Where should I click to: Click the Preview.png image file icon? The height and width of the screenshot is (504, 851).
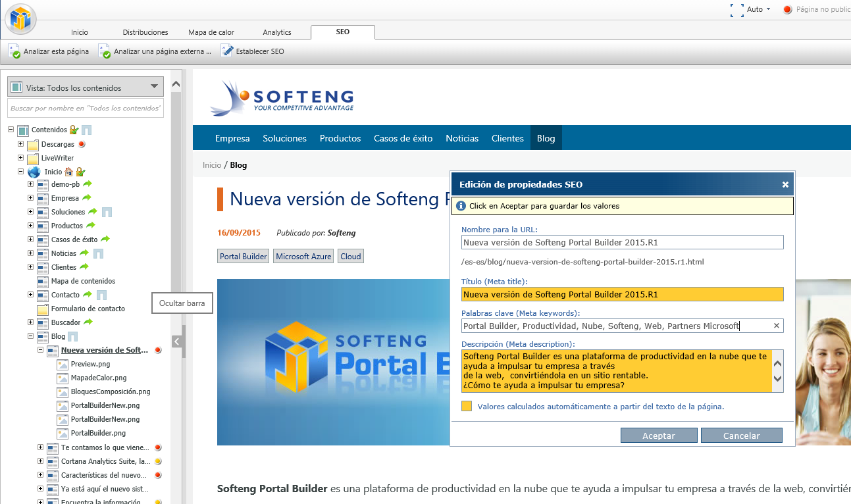(63, 364)
